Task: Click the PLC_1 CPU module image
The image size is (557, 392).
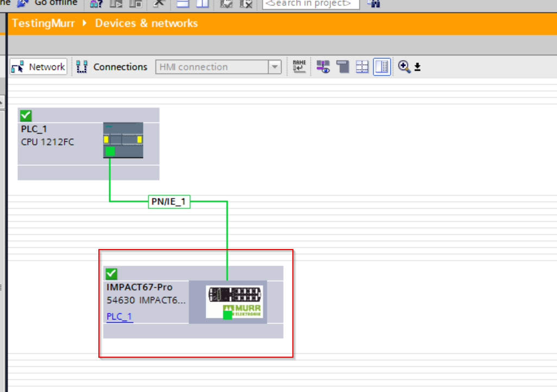Action: point(123,140)
